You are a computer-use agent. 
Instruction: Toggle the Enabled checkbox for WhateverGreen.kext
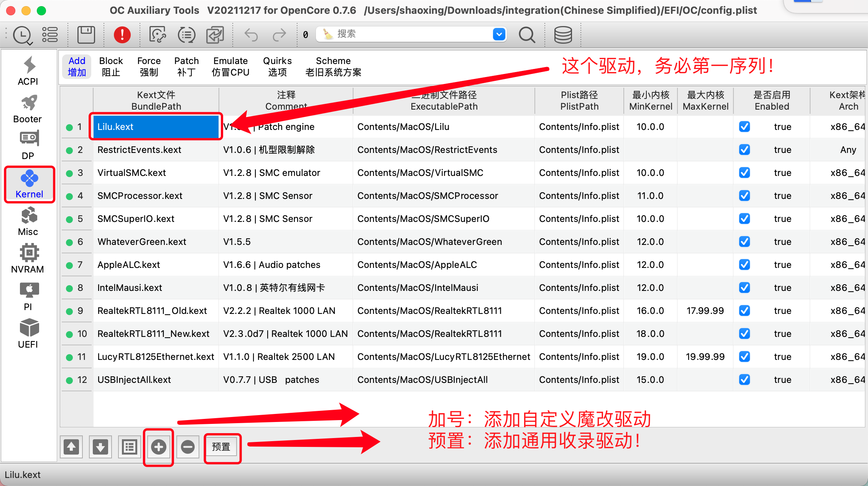745,242
